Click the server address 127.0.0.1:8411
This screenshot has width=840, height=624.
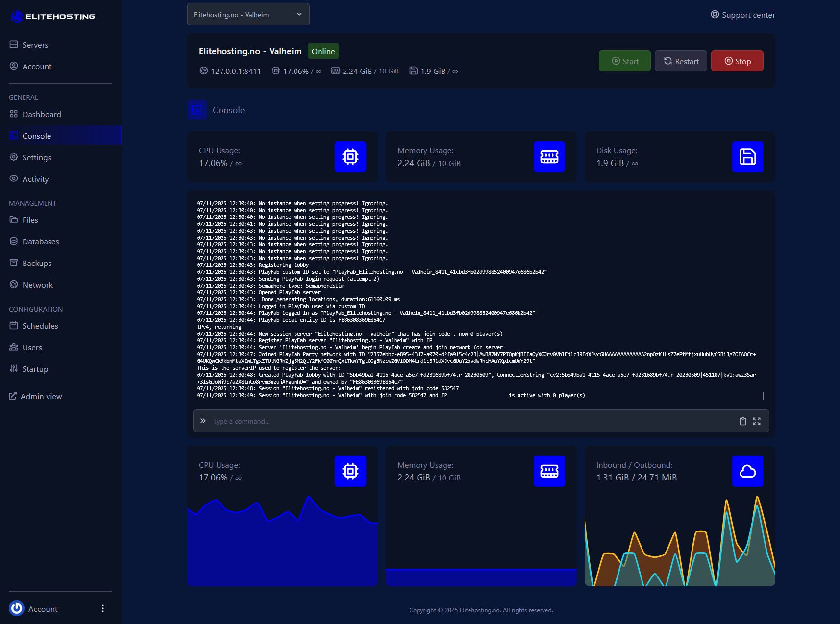(236, 71)
